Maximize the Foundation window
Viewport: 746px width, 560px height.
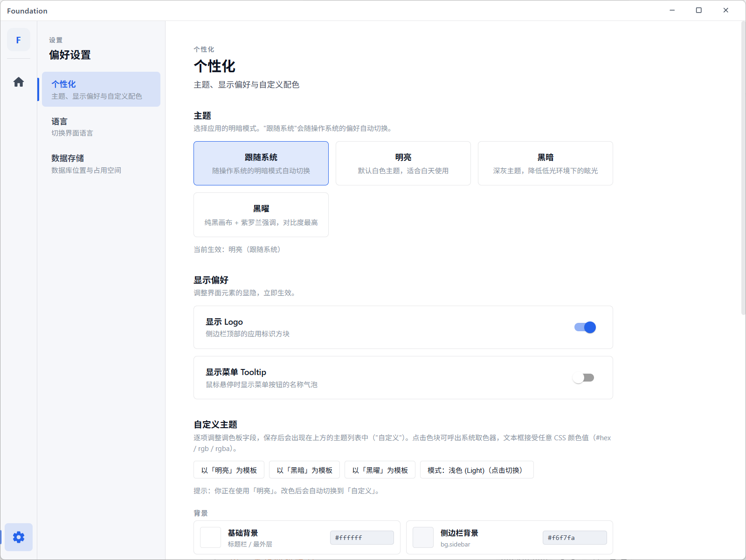(698, 10)
